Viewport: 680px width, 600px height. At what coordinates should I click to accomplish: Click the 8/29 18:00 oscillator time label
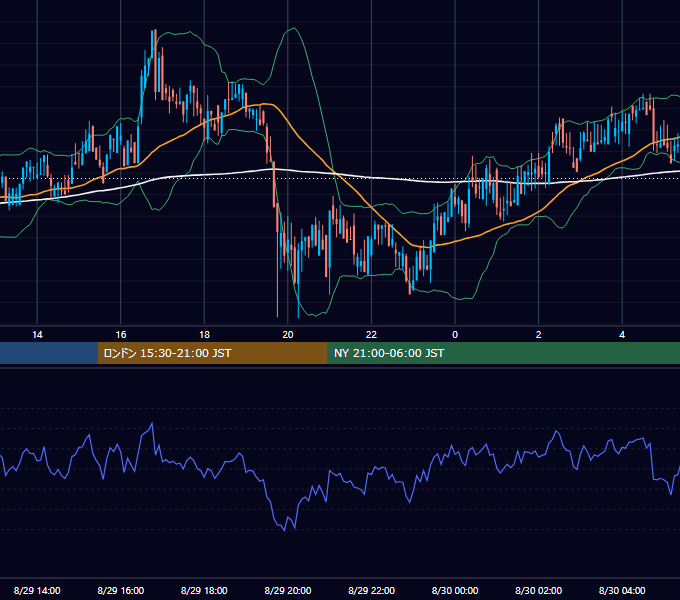(204, 590)
